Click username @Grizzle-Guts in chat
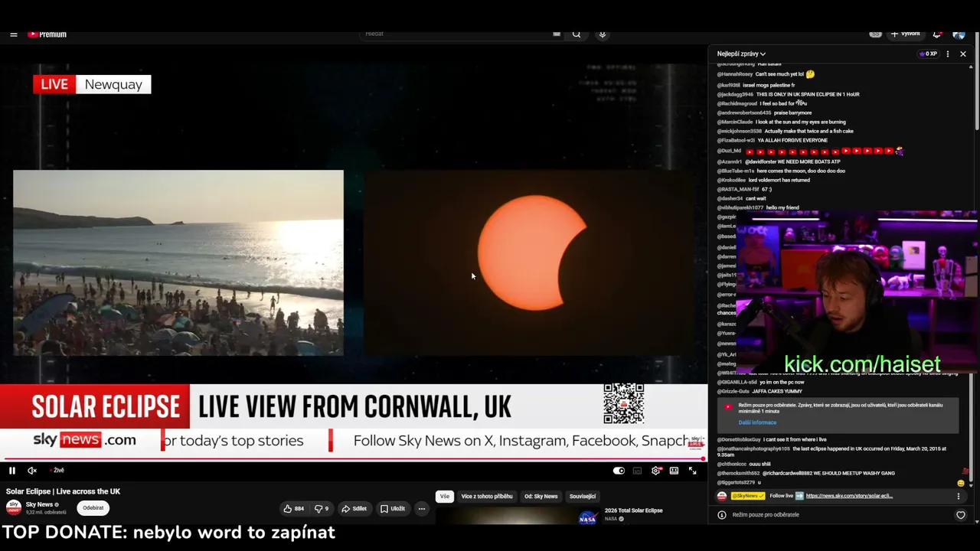The height and width of the screenshot is (551, 980). pos(733,391)
